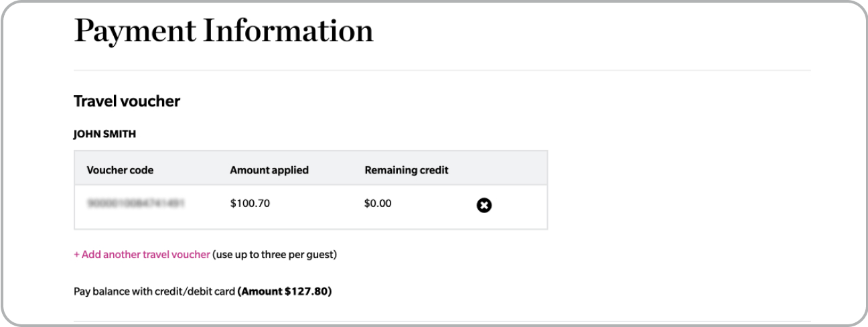The width and height of the screenshot is (868, 327).
Task: Select the blurred voucher code number
Action: point(135,202)
